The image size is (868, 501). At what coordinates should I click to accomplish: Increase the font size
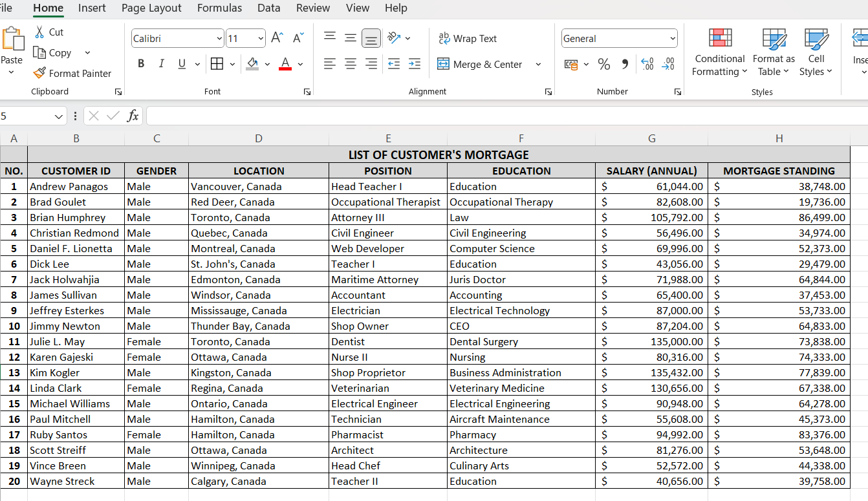(x=277, y=38)
